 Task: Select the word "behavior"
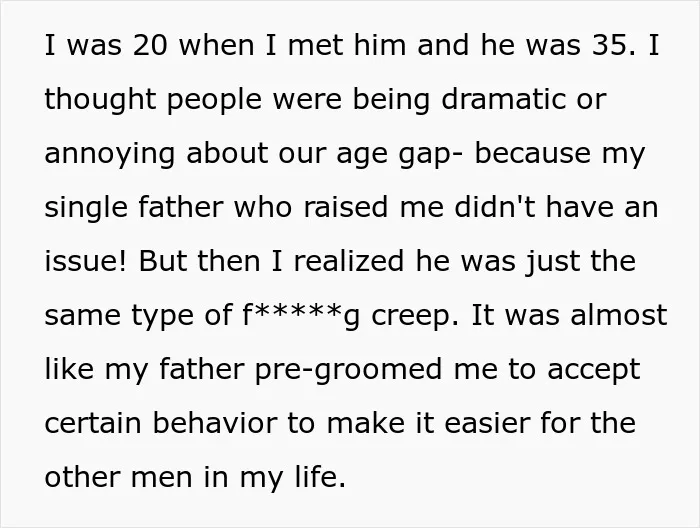[x=215, y=423]
